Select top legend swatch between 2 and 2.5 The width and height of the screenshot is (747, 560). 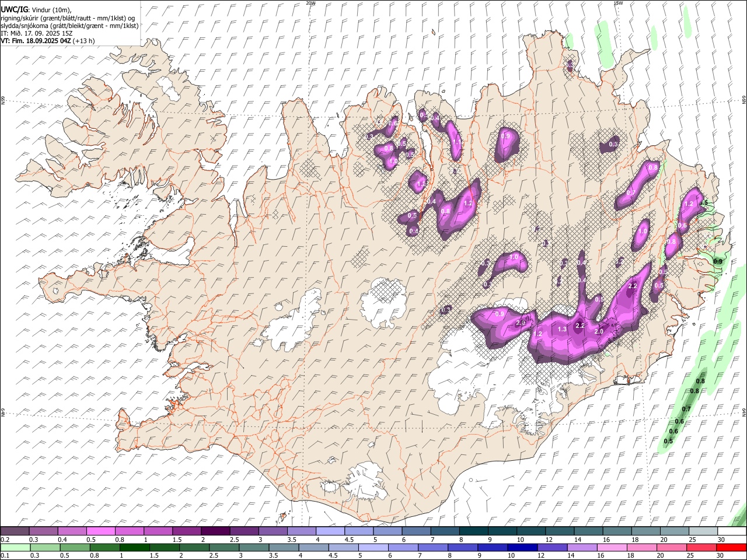tap(215, 531)
